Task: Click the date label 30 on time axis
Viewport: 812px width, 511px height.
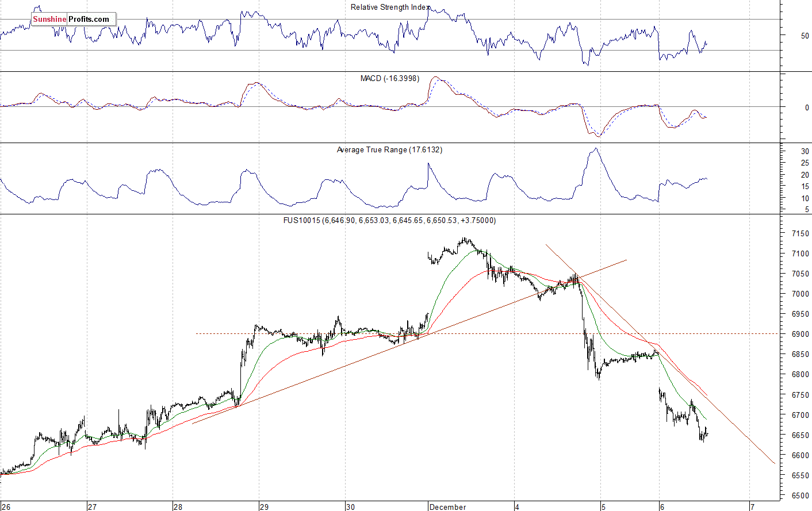Action: coord(351,507)
